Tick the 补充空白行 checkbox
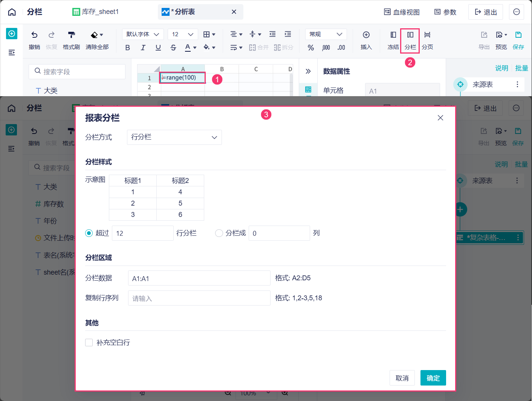532x401 pixels. tap(89, 343)
